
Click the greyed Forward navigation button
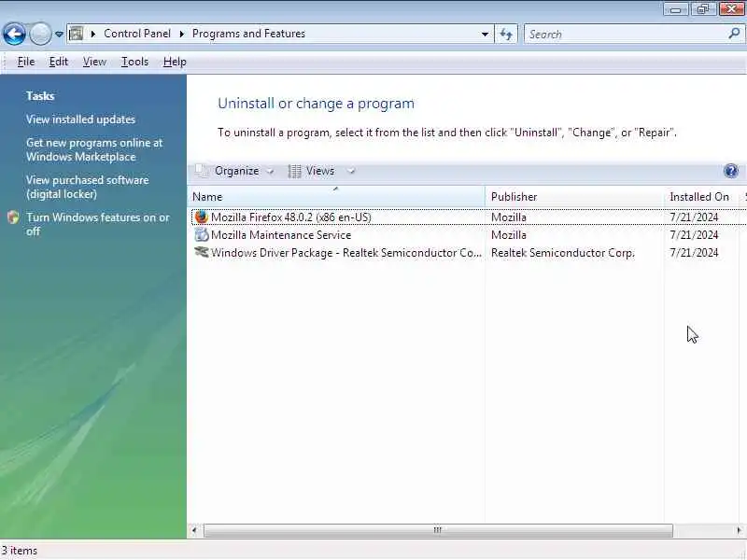[40, 34]
